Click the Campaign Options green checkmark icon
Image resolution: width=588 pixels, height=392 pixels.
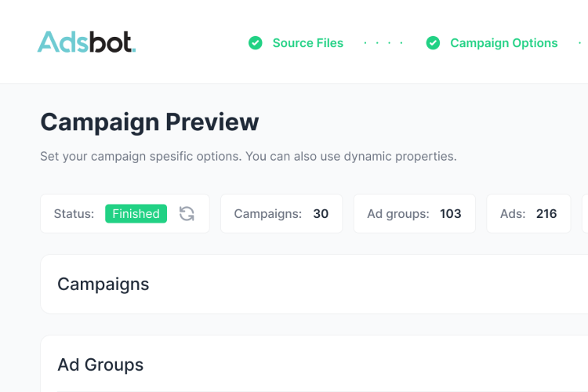(433, 43)
